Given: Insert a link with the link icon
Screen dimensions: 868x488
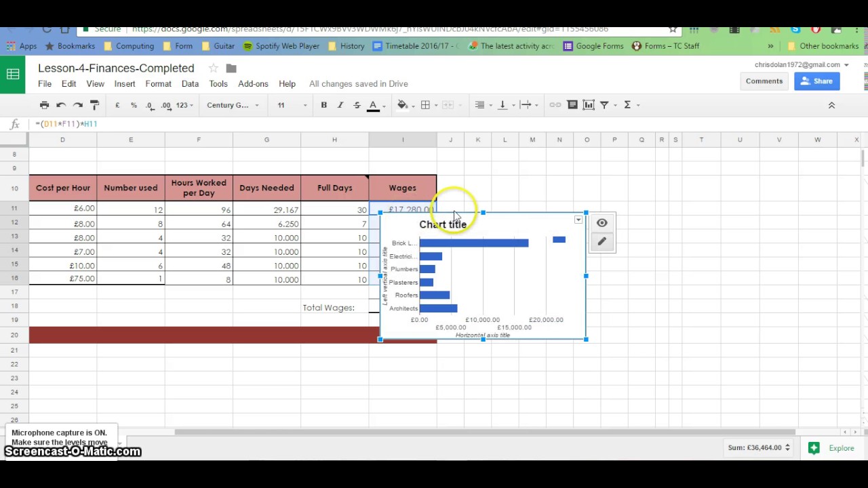Looking at the screenshot, I should [x=555, y=105].
